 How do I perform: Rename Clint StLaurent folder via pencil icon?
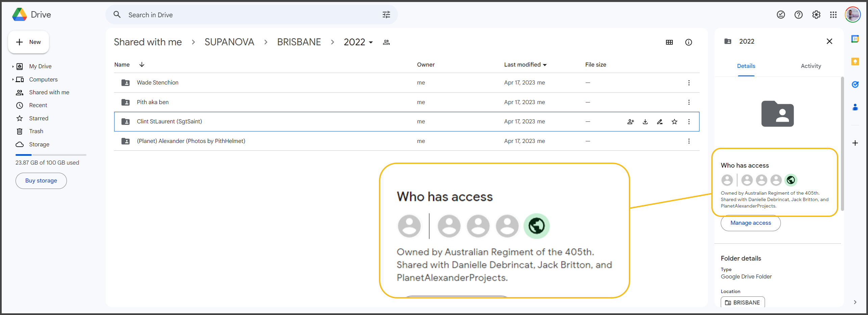click(660, 122)
